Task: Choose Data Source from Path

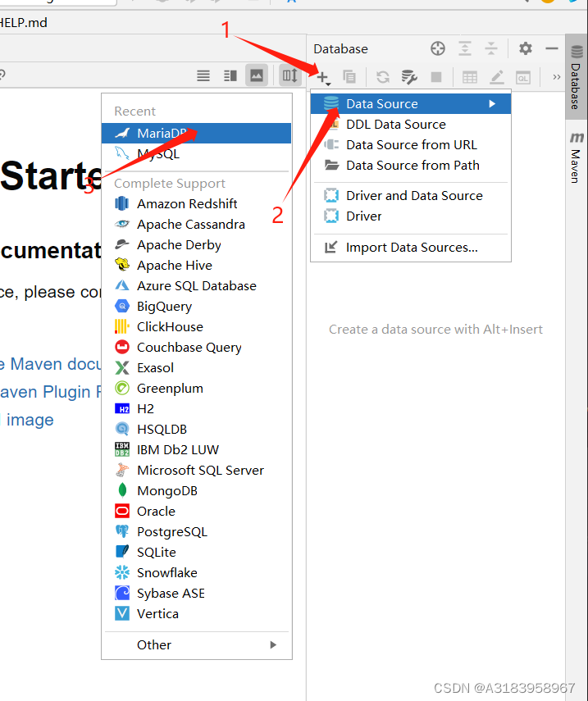Action: pyautogui.click(x=411, y=166)
